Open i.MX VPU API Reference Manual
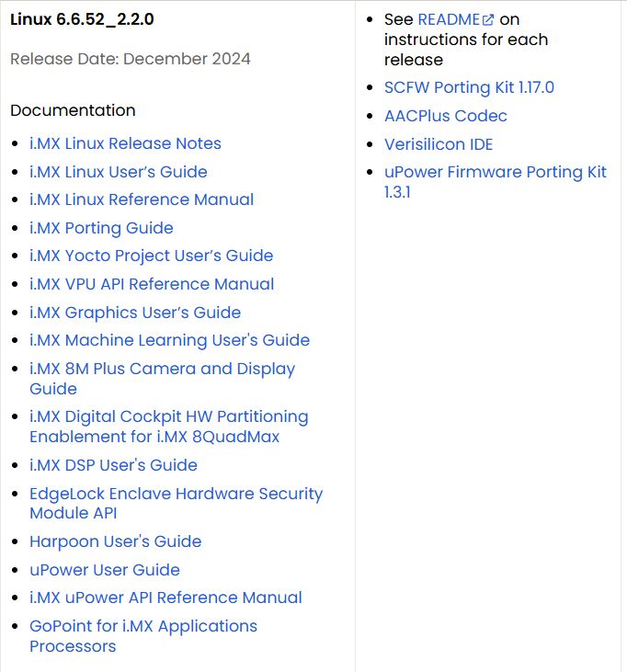Viewport: 627px width, 672px height. click(152, 284)
